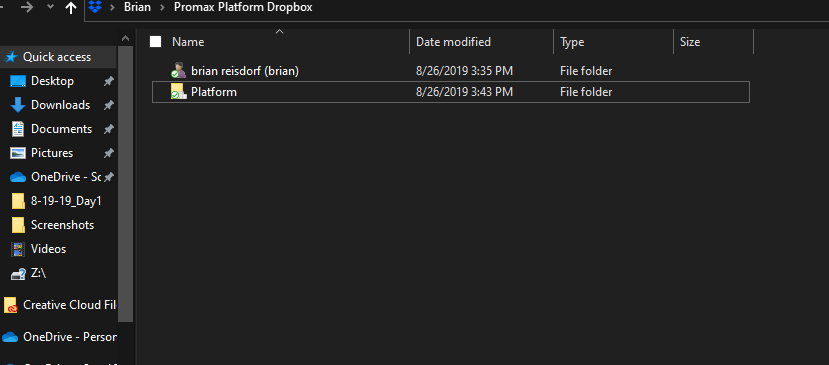Image resolution: width=829 pixels, height=365 pixels.
Task: Select the Brian breadcrumb segment
Action: click(137, 7)
